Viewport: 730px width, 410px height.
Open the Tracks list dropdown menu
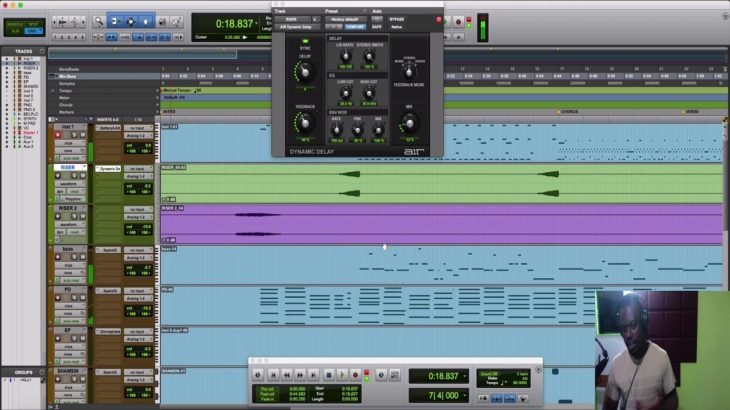[42, 51]
